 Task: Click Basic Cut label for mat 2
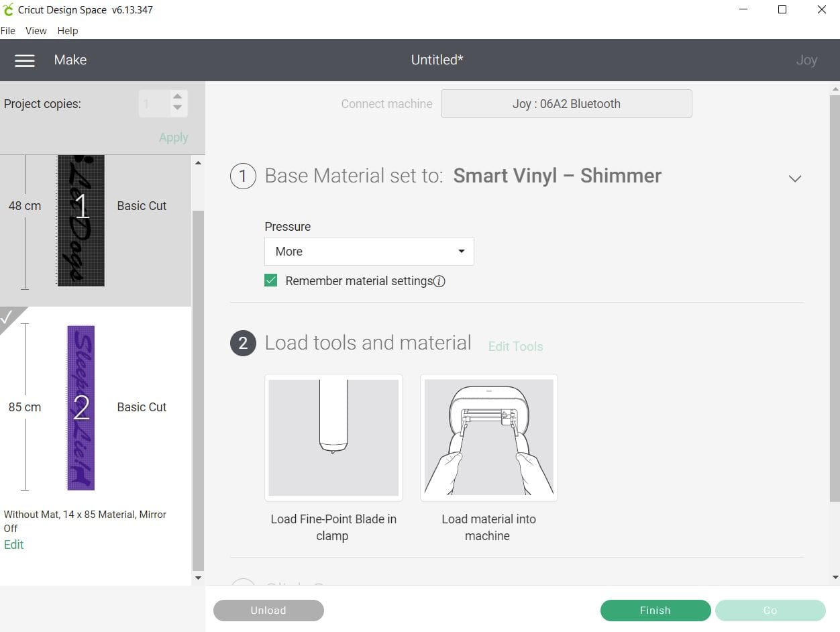tap(142, 407)
